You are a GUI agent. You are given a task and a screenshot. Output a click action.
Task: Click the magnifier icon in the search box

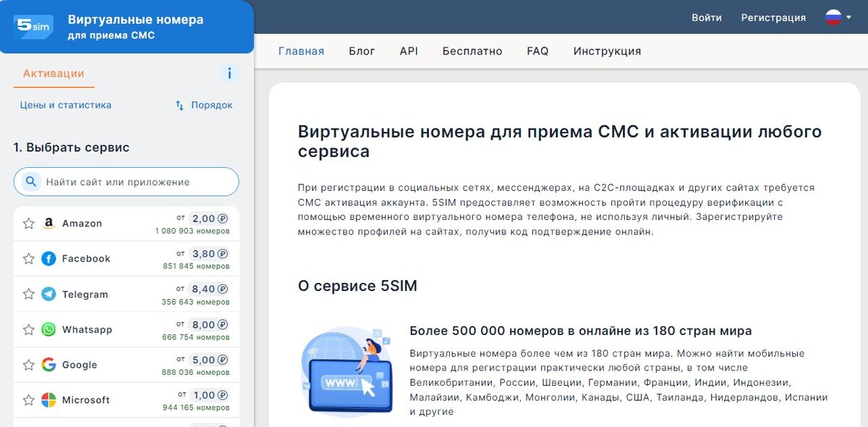click(x=31, y=182)
